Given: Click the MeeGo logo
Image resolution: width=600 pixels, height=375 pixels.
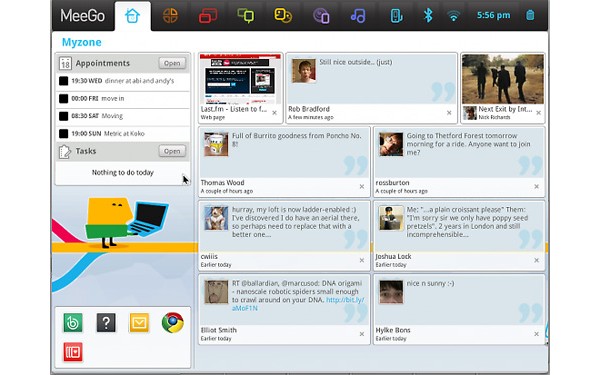Looking at the screenshot, I should pos(82,16).
